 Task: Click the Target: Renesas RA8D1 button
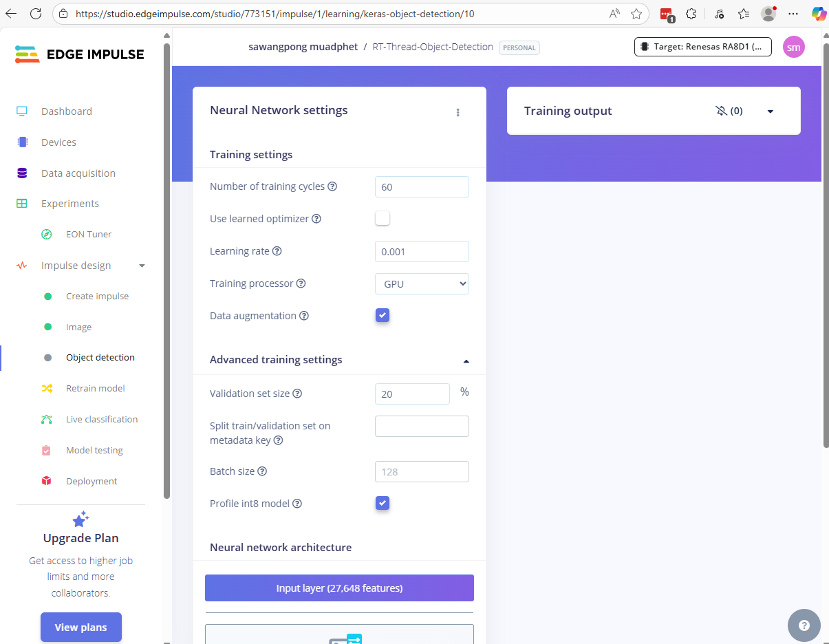pos(702,47)
